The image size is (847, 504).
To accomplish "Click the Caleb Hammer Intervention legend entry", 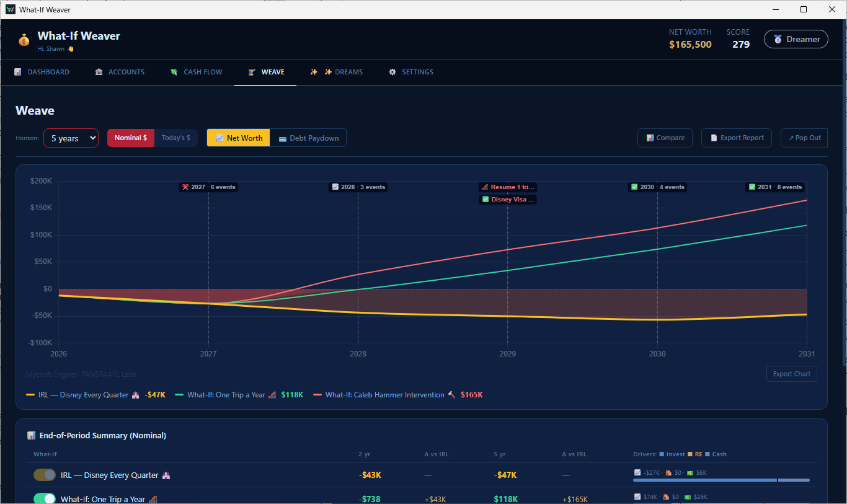I will click(x=398, y=395).
